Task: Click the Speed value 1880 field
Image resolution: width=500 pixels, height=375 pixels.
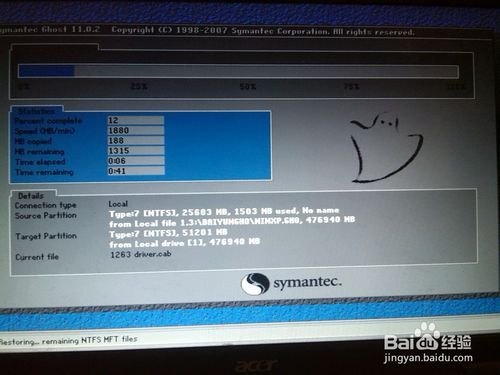Action: click(136, 130)
